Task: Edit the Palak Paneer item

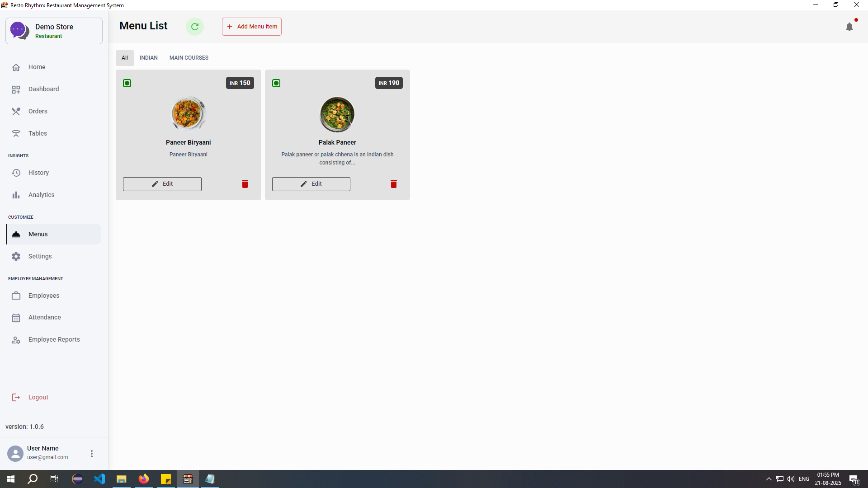Action: click(311, 184)
